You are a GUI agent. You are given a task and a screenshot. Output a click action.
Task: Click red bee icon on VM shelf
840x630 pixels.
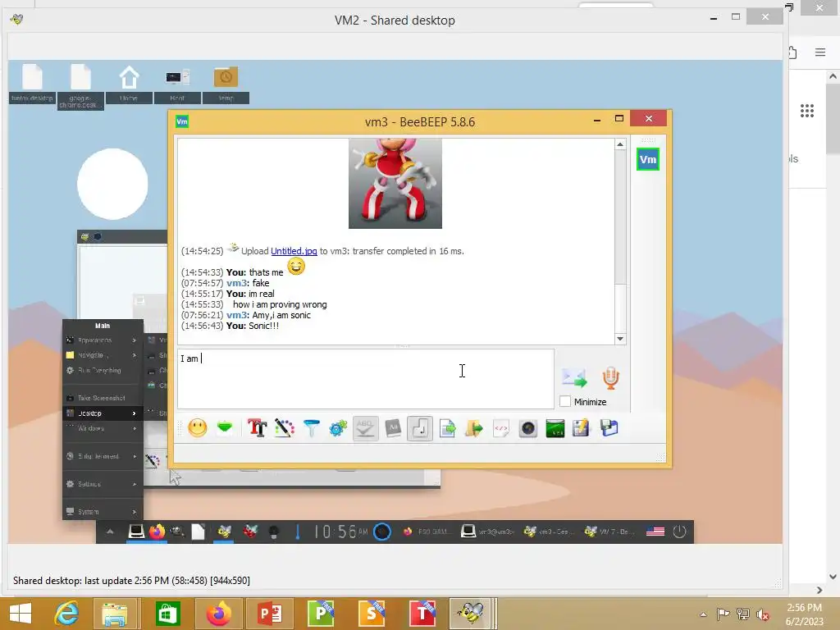(x=249, y=532)
